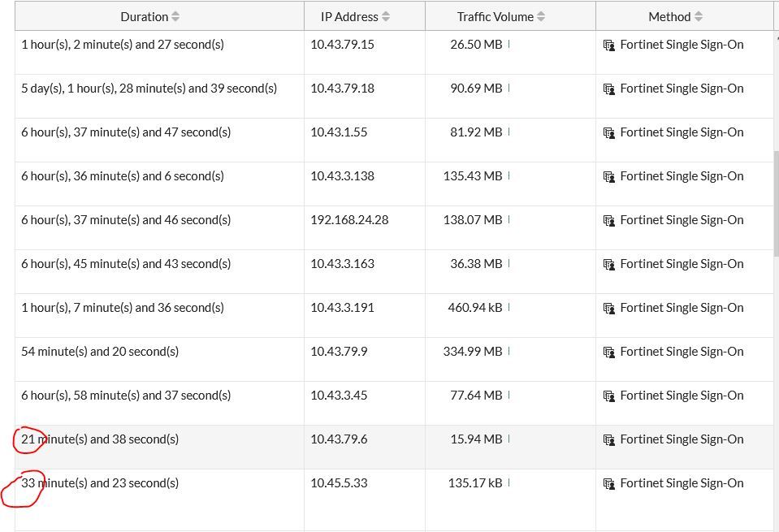
Task: Click the sign-on method icon for 10.43.3.138
Action: tap(609, 177)
